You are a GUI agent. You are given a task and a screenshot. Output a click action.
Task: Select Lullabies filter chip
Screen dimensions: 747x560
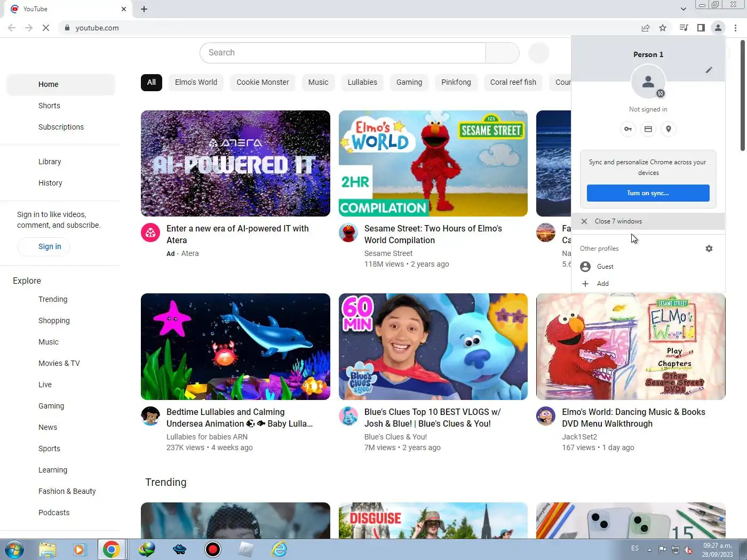pos(362,82)
